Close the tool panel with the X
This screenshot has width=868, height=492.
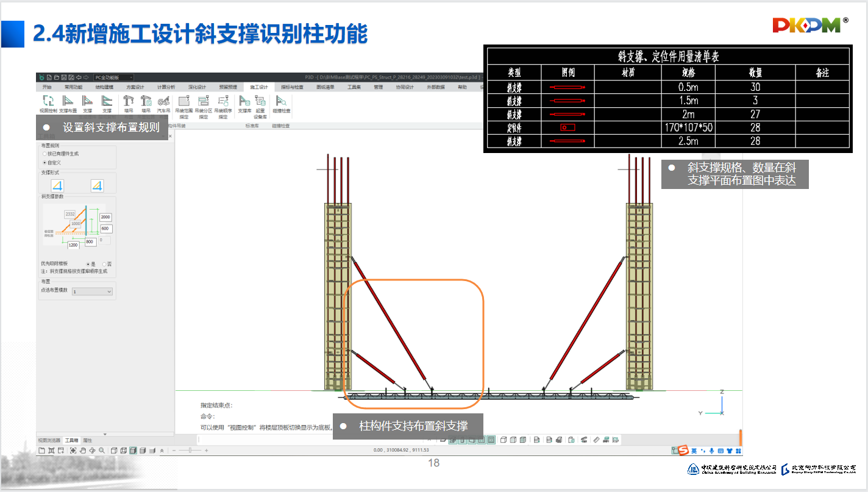click(x=170, y=137)
